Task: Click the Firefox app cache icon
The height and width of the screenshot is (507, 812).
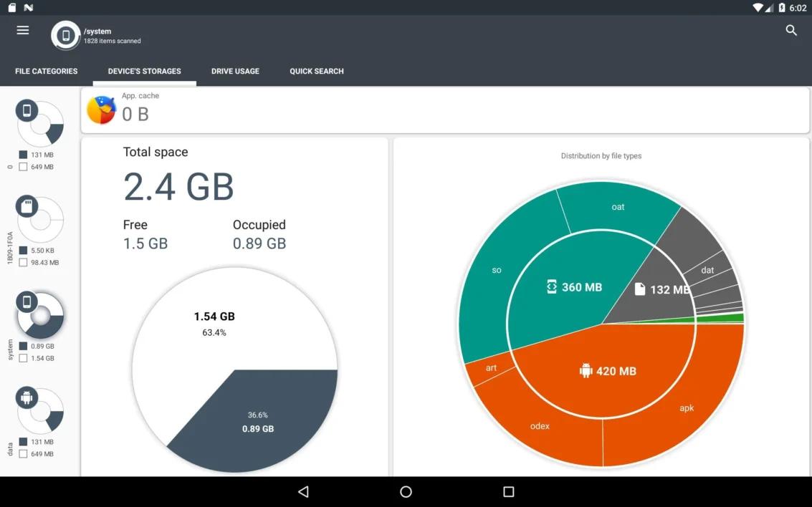Action: pyautogui.click(x=101, y=110)
